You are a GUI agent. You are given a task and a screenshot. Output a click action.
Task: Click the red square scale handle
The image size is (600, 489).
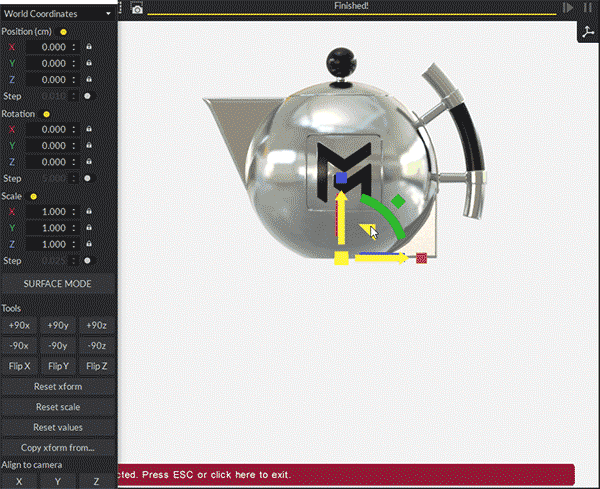[x=421, y=258]
